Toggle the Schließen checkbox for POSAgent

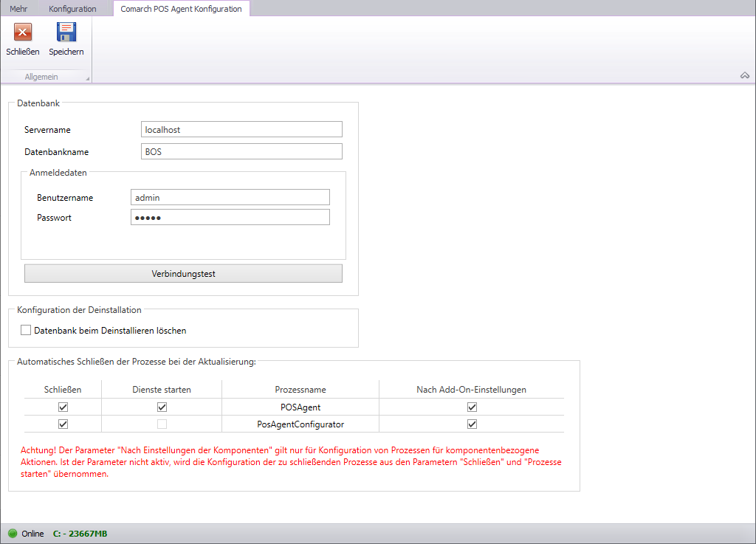click(x=63, y=407)
